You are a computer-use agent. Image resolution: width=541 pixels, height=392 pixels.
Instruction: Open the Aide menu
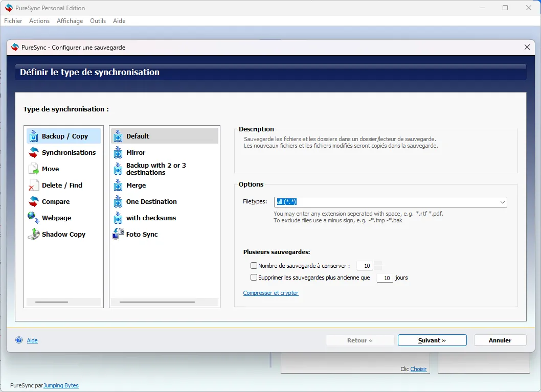119,20
